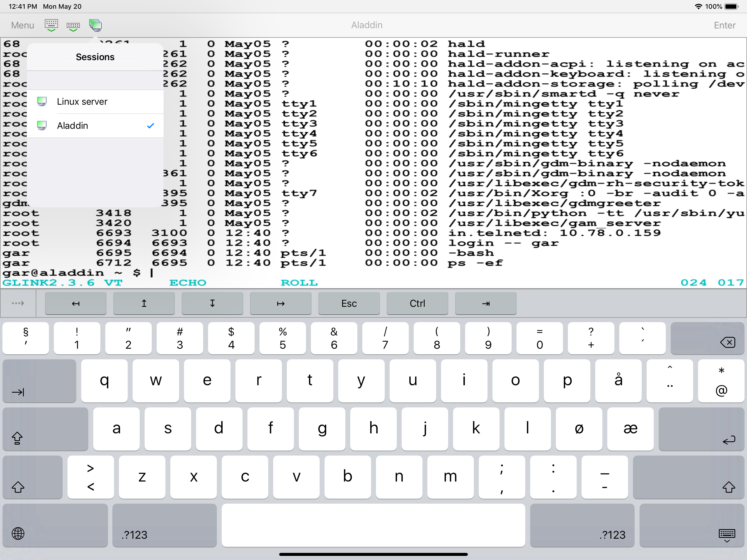This screenshot has height=560, width=747.
Task: Uncheck the checkmark next to Aladdin session
Action: (151, 125)
